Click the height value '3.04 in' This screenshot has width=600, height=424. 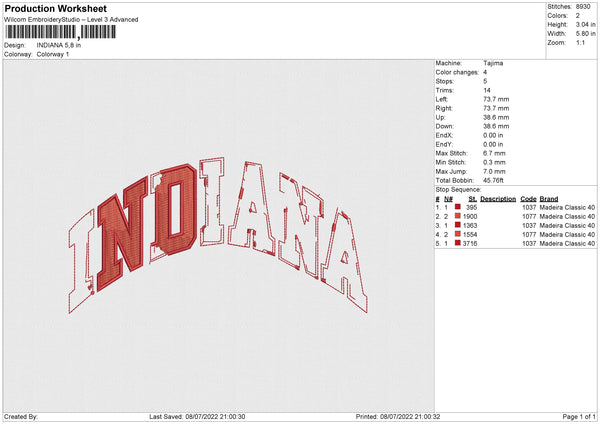(585, 24)
